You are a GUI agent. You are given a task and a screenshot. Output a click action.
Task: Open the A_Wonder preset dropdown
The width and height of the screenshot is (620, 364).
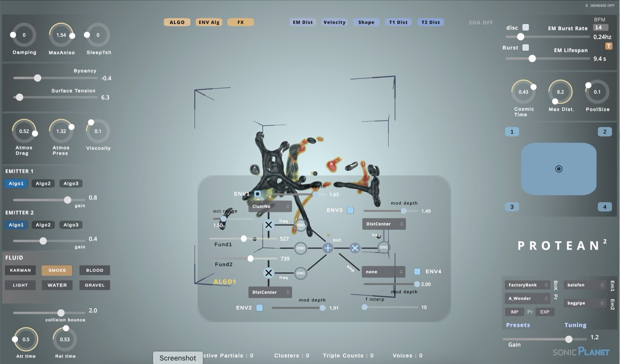point(527,299)
